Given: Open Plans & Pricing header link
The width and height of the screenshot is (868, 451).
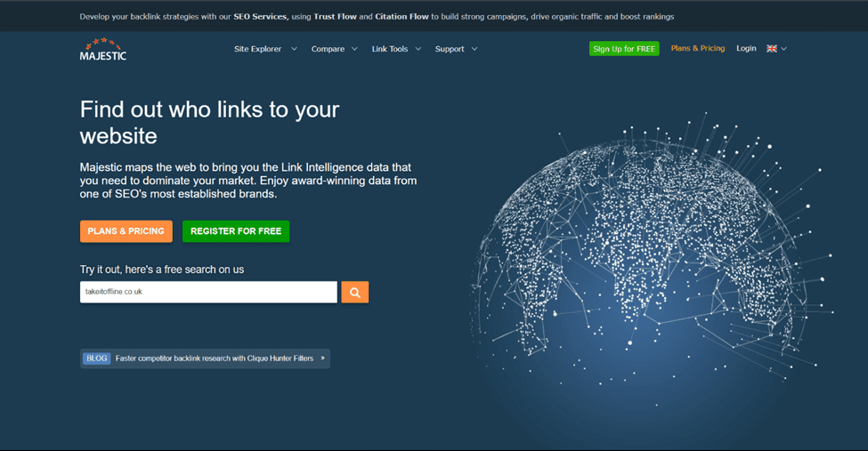Looking at the screenshot, I should (x=697, y=48).
